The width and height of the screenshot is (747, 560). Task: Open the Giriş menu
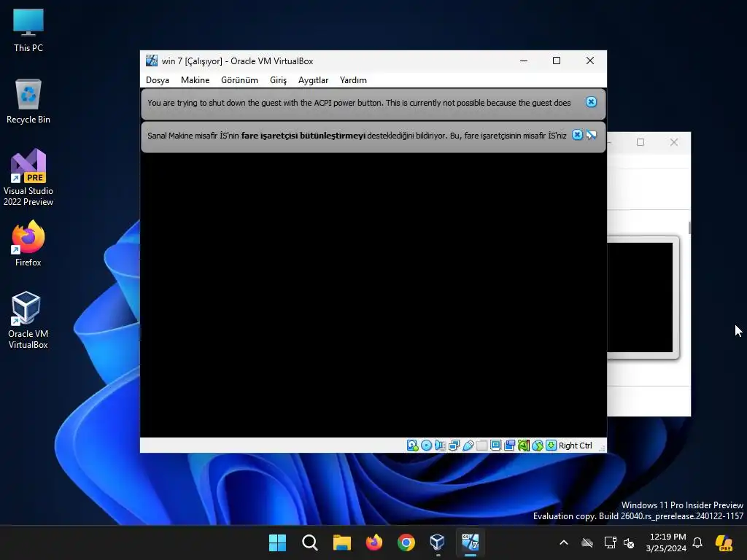tap(278, 80)
